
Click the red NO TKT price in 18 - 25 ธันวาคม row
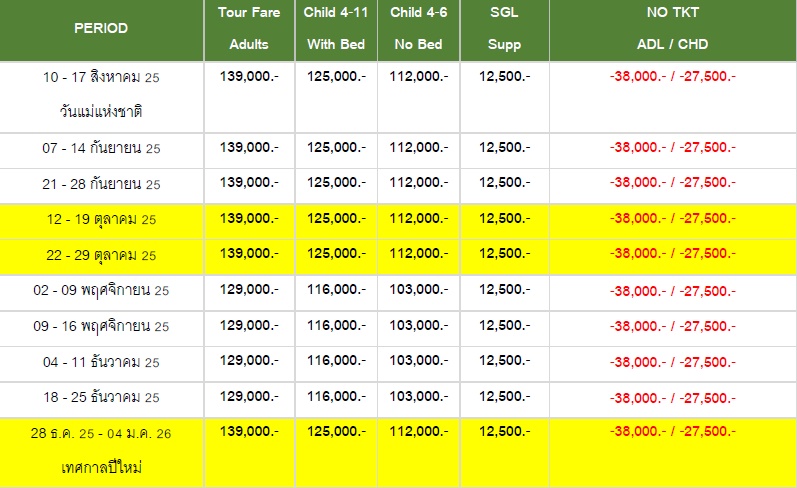pyautogui.click(x=672, y=398)
